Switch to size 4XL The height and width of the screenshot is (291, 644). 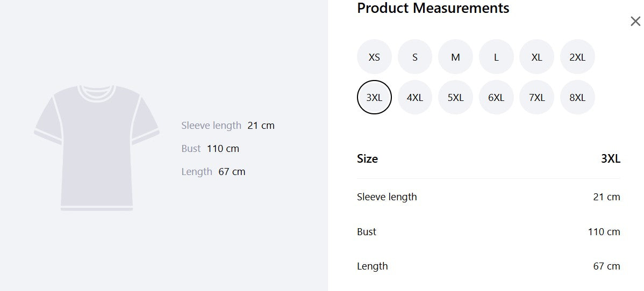[415, 97]
